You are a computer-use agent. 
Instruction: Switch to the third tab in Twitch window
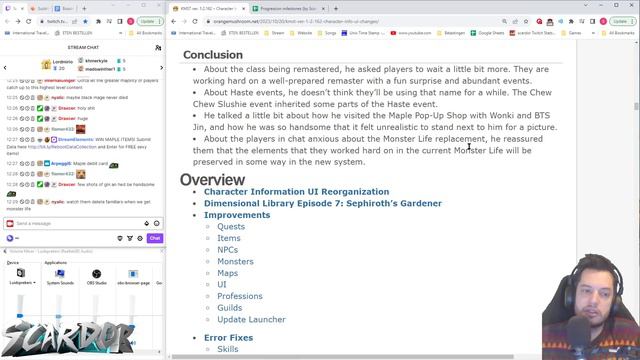(x=64, y=8)
